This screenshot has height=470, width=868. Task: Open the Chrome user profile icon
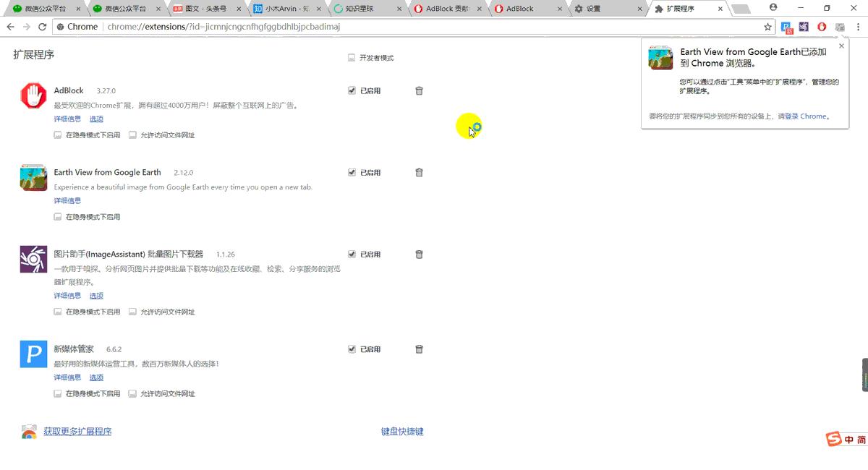[773, 7]
